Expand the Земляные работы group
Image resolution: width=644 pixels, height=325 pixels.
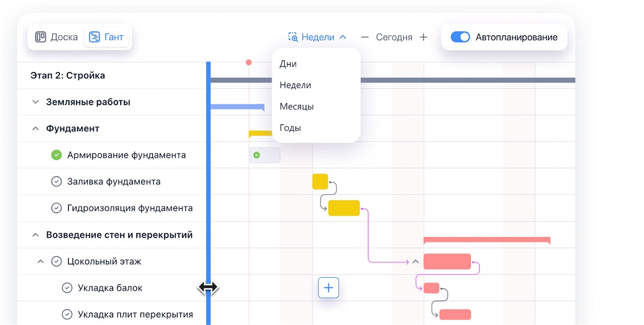click(35, 102)
